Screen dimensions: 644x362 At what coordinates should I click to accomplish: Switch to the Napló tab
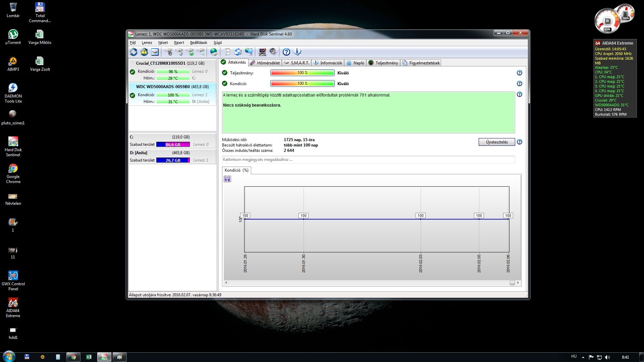click(355, 63)
